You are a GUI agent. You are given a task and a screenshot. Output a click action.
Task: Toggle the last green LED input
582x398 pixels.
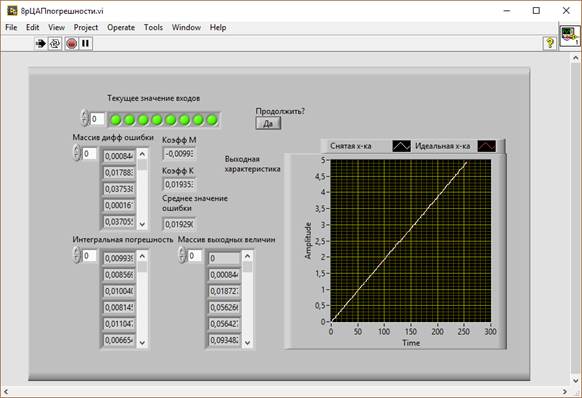tap(212, 120)
